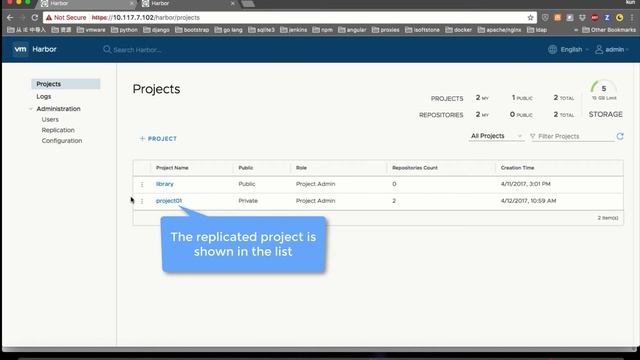Click the red stop-sign extension icon

(x=595, y=18)
